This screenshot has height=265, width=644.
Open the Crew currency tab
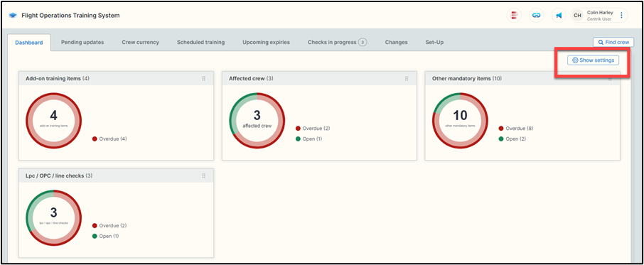click(141, 42)
